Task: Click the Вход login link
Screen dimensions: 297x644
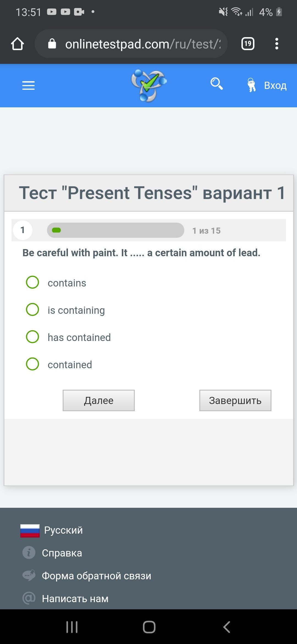Action: [275, 86]
